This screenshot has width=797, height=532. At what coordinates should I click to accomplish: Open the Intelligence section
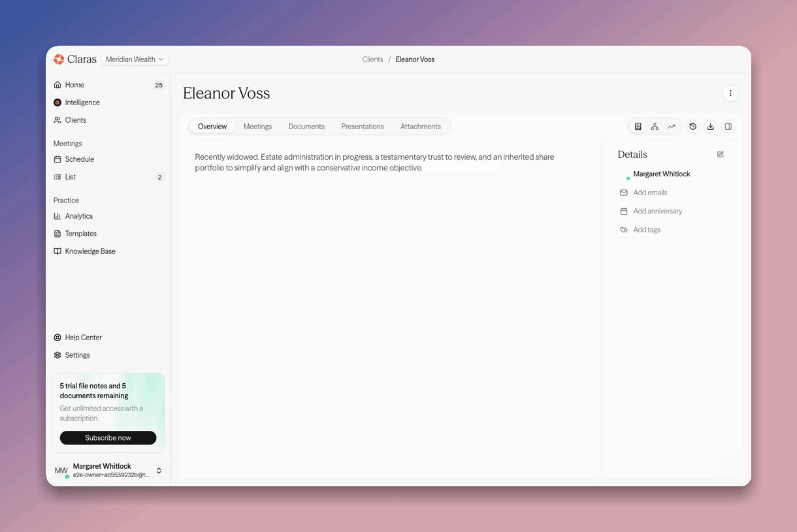tap(108, 102)
